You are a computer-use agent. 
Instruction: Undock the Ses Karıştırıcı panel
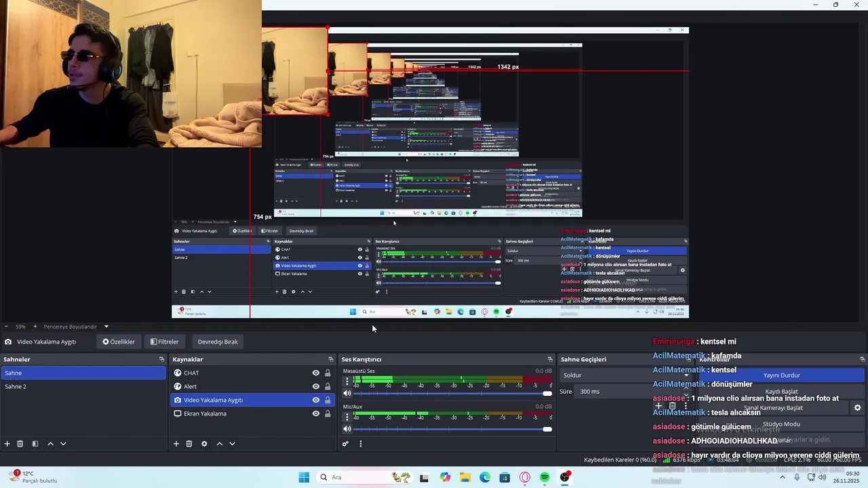click(550, 359)
